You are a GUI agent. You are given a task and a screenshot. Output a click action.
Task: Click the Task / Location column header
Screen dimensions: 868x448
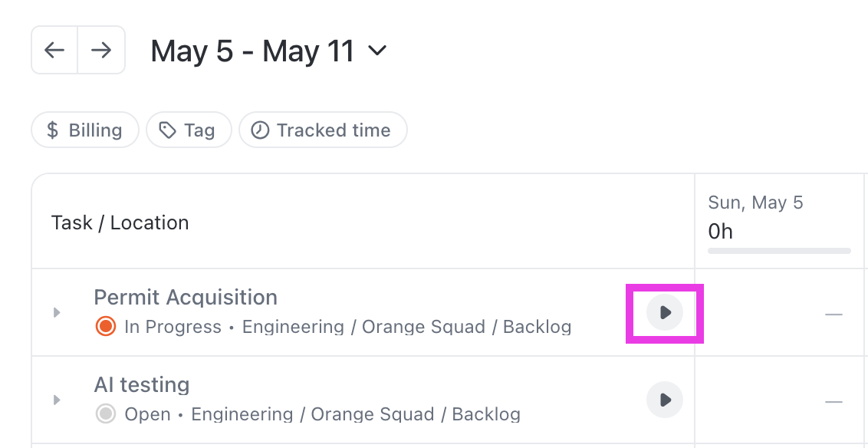click(x=120, y=223)
